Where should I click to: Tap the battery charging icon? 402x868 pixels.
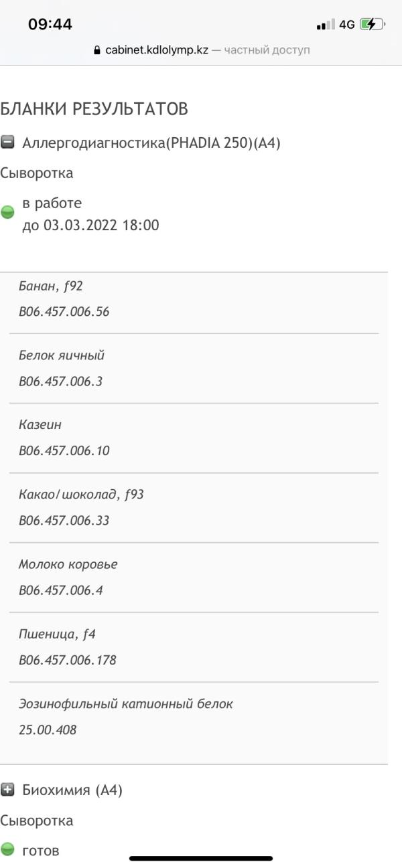(x=373, y=25)
